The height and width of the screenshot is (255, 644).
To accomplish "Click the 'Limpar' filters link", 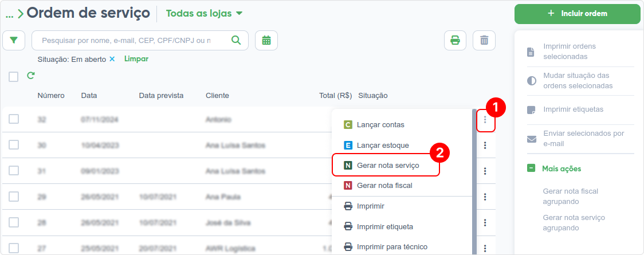I will tap(136, 58).
